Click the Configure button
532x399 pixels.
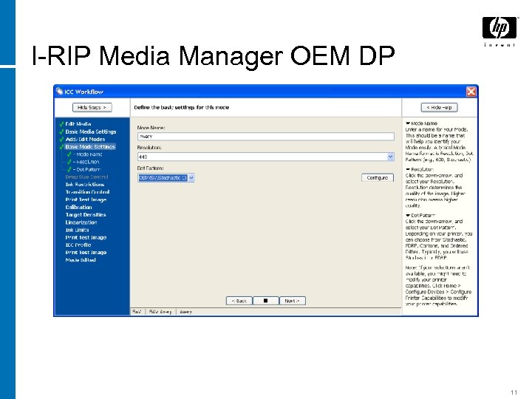click(378, 178)
